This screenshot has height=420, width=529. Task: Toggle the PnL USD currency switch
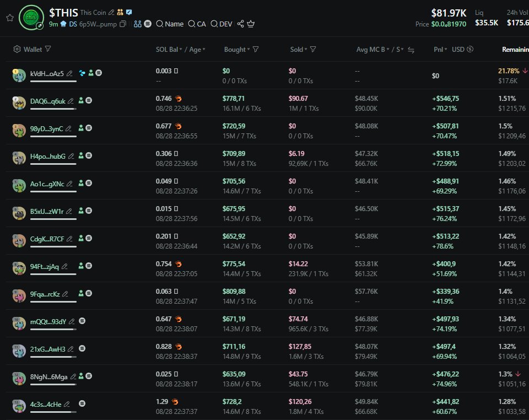(470, 50)
